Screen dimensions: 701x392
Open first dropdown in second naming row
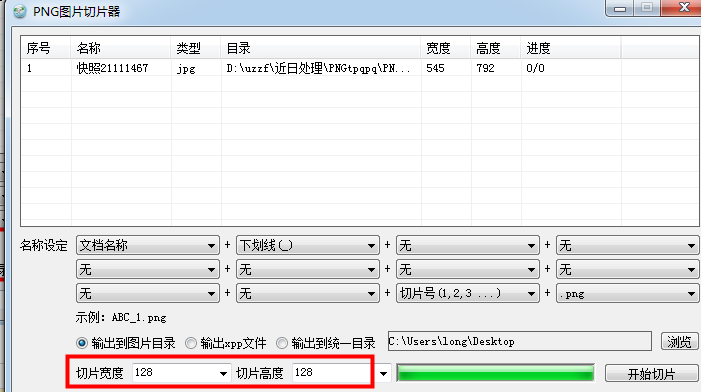pos(148,270)
